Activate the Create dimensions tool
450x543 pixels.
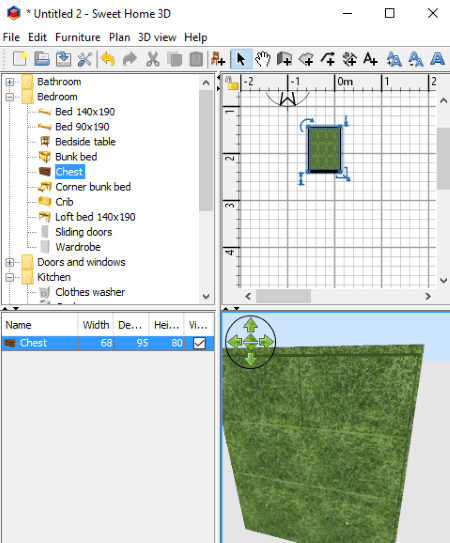tap(349, 59)
